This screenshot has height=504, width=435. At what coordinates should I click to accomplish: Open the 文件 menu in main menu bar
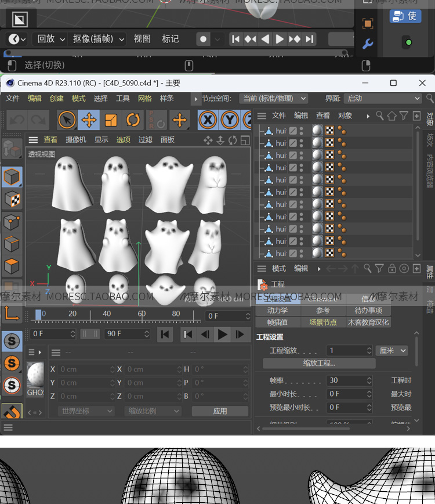pyautogui.click(x=13, y=98)
